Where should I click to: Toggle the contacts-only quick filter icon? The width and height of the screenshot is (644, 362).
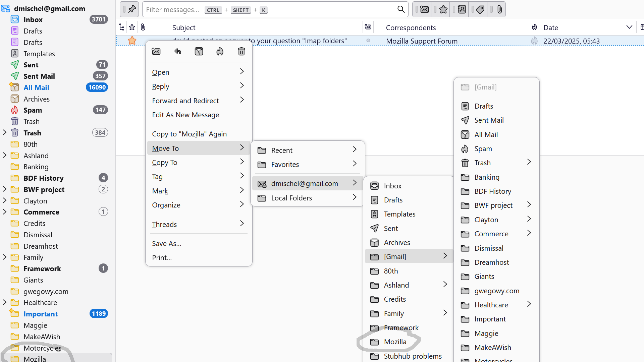coord(462,9)
